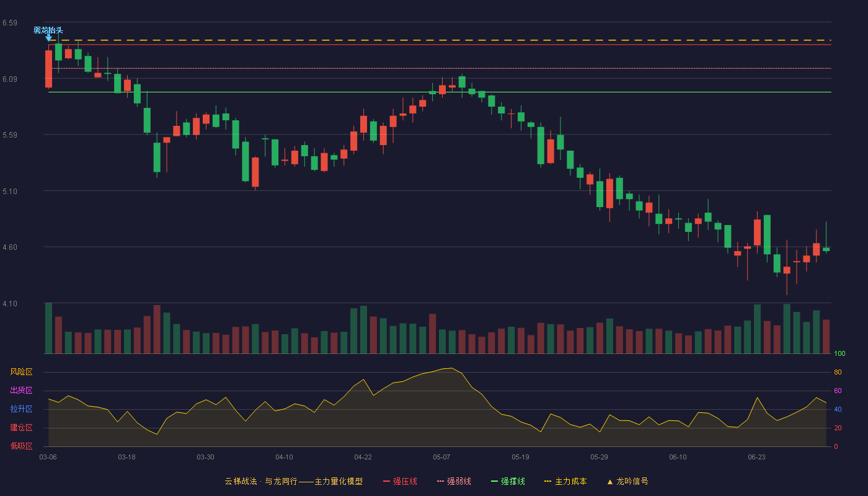Click the magenta 60 indicator scale label
Screen dimensions: 868x496
838,391
